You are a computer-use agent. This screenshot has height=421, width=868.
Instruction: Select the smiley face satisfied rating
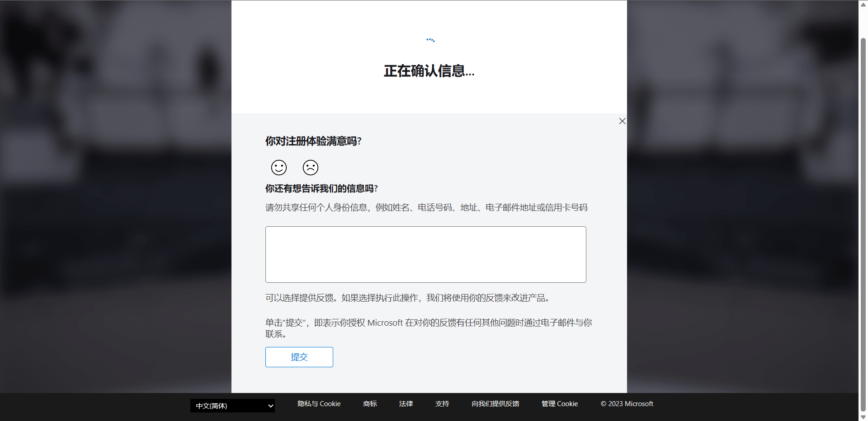(x=279, y=168)
